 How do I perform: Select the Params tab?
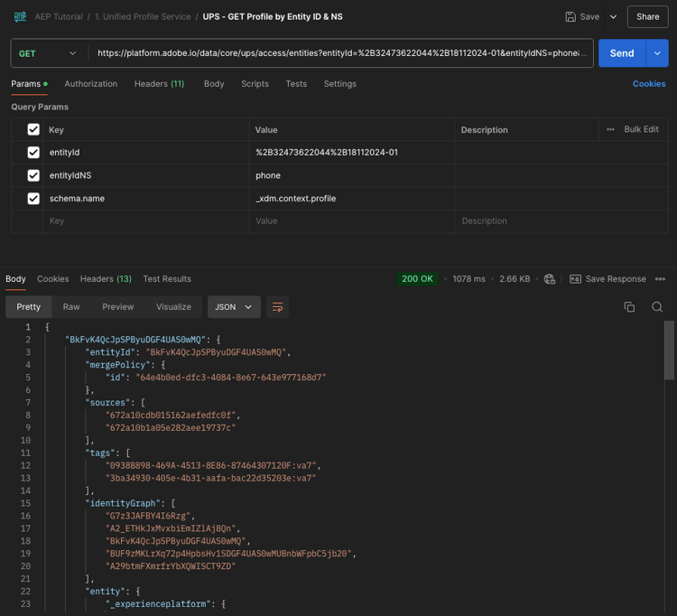tap(29, 84)
